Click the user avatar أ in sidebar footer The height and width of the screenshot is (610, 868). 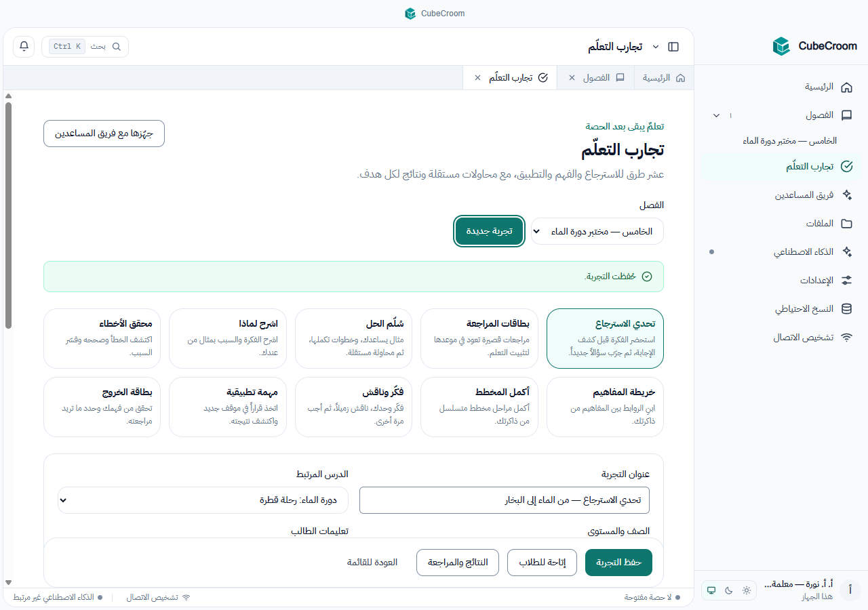pyautogui.click(x=850, y=590)
